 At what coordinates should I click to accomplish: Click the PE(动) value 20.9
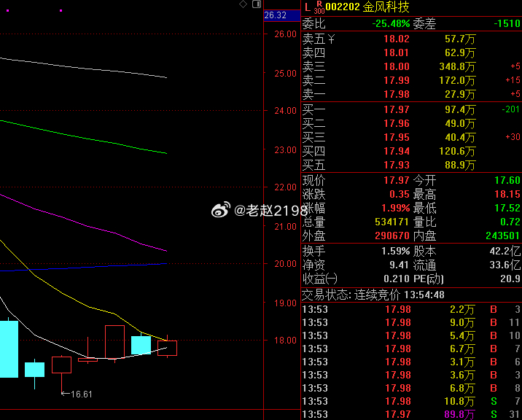510,279
